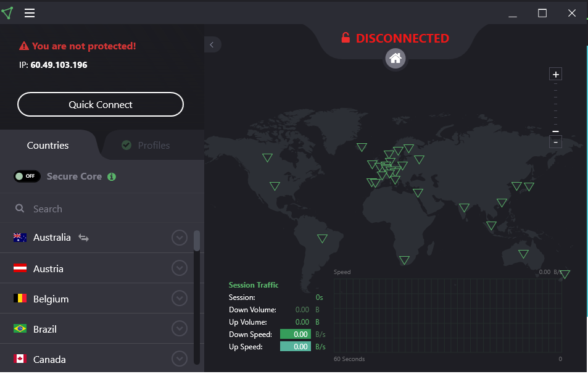Click the Search countries input field

point(102,209)
